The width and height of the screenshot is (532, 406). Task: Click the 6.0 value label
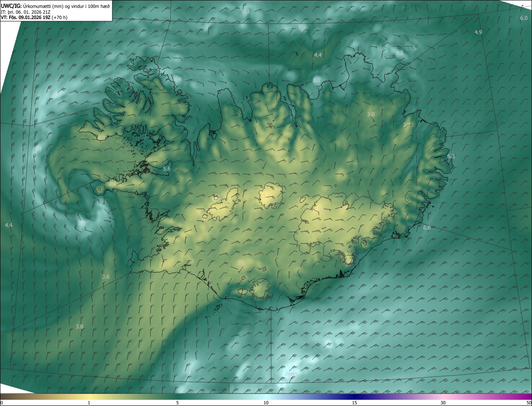tap(524, 18)
